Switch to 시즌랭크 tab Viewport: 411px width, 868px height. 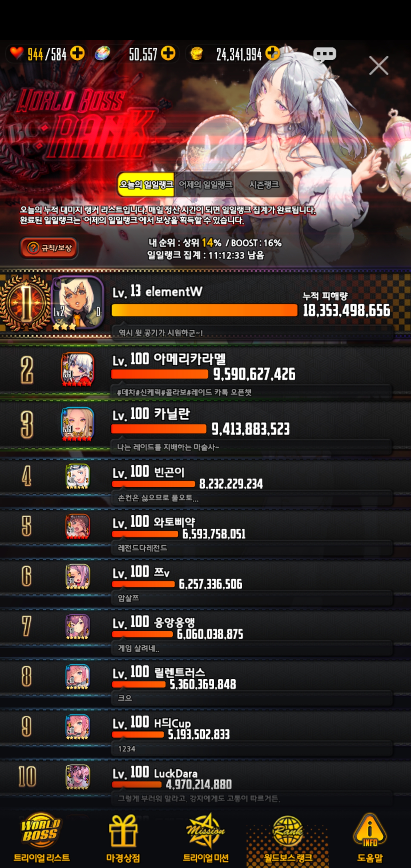(x=264, y=184)
